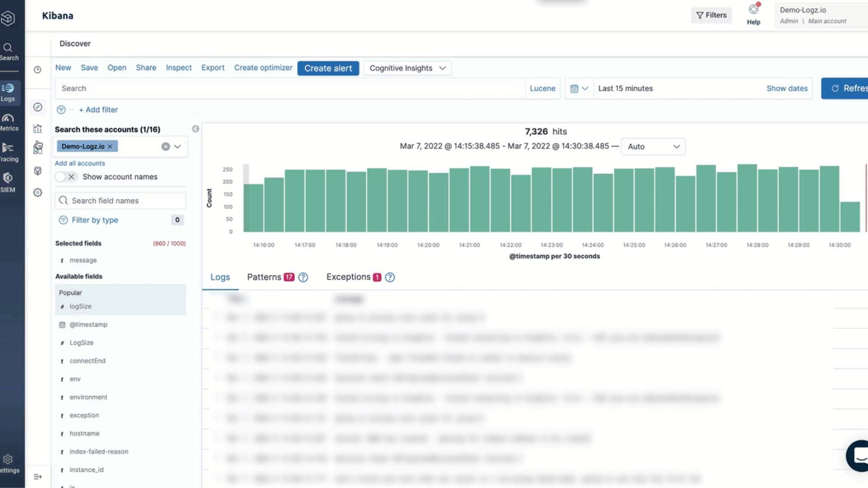Open the Auto interval dropdown

tap(653, 146)
